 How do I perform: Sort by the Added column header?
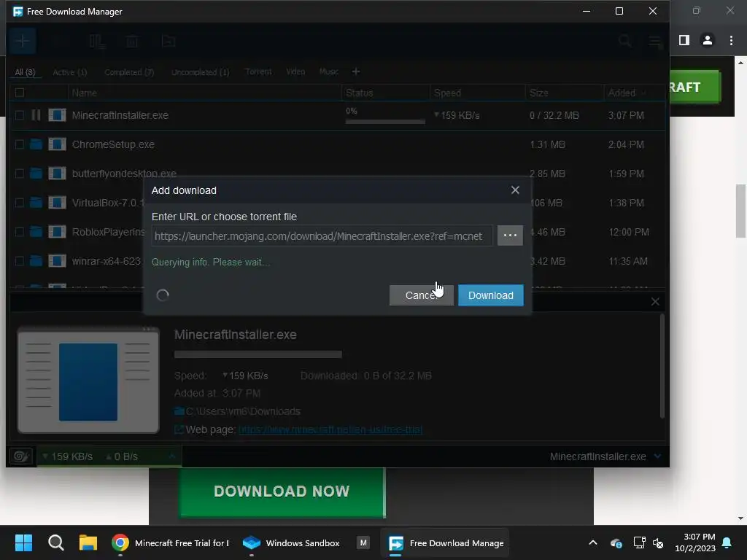pyautogui.click(x=622, y=93)
